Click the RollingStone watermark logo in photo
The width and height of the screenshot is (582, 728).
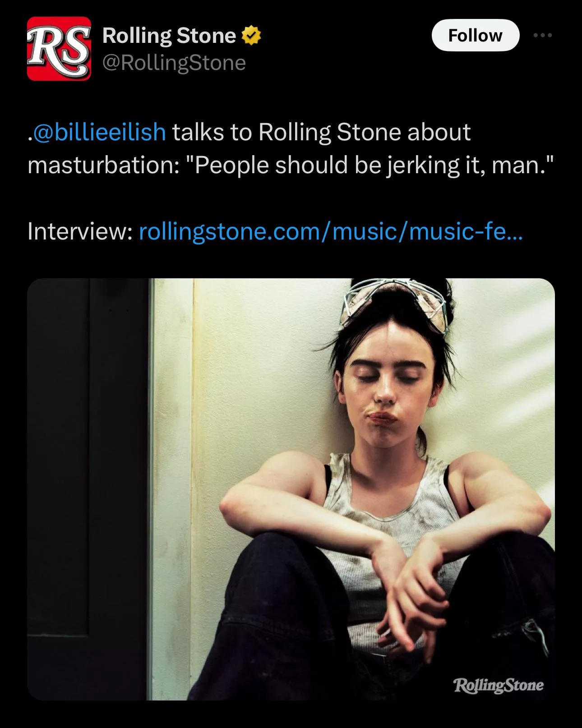pyautogui.click(x=498, y=685)
